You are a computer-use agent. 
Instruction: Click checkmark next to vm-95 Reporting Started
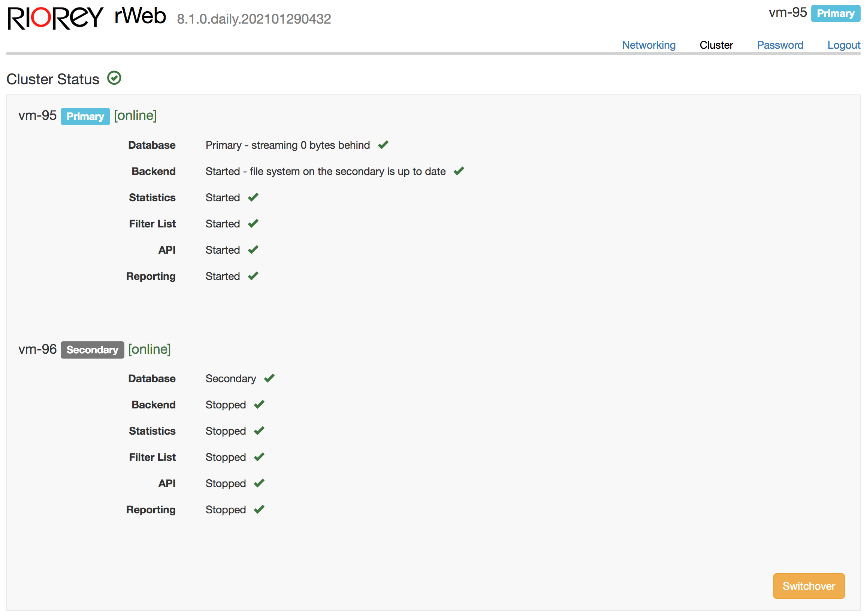coord(253,276)
